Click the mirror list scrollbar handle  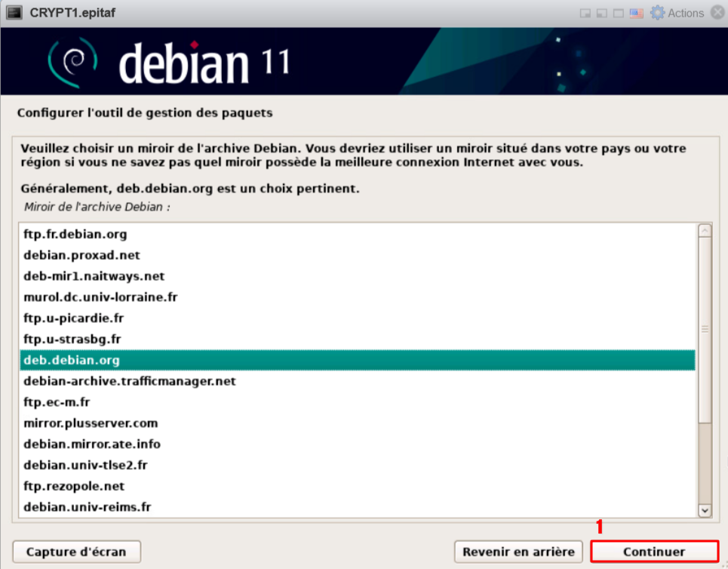tap(705, 329)
